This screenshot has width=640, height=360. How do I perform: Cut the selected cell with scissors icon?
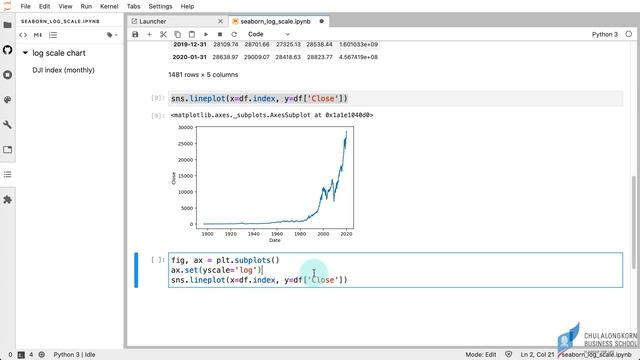coord(163,34)
